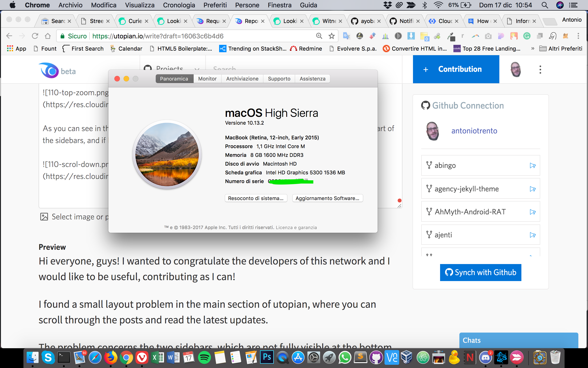The width and height of the screenshot is (588, 368).
Task: Switch to the Notifi GitHub tab
Action: pos(404,21)
